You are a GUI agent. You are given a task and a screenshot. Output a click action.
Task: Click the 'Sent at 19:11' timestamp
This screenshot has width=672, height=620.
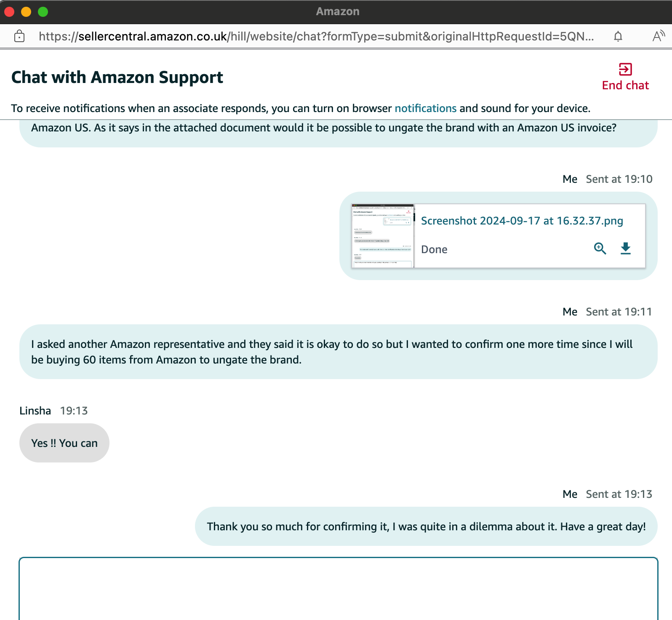(x=619, y=312)
